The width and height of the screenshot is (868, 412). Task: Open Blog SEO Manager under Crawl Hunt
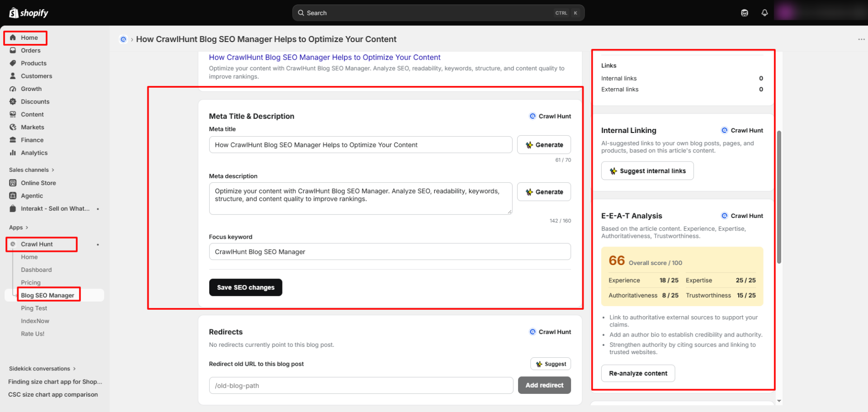(x=47, y=295)
